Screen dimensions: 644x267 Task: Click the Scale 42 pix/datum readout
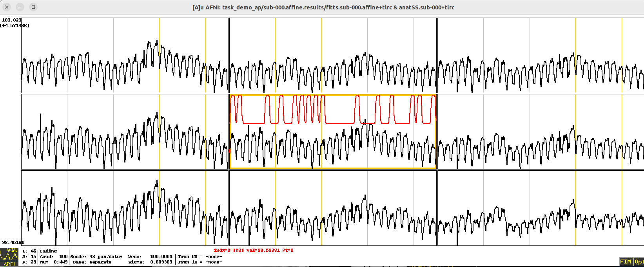[96, 256]
